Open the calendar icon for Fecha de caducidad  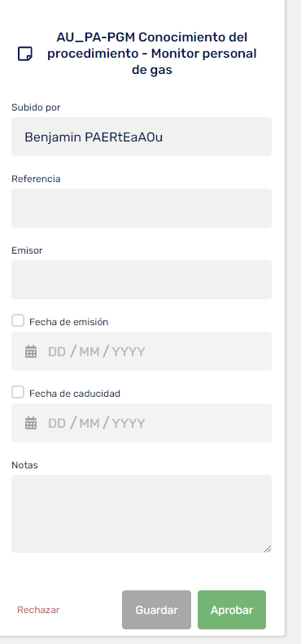click(x=31, y=423)
